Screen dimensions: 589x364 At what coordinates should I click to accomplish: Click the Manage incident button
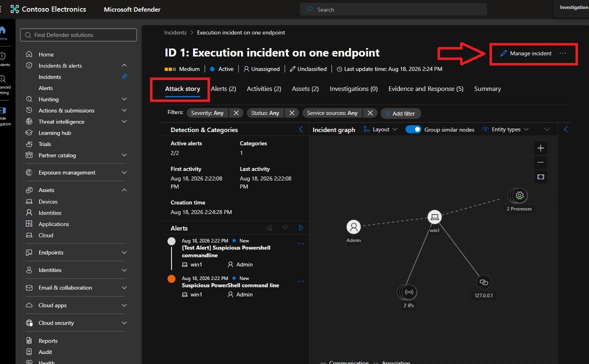(526, 53)
